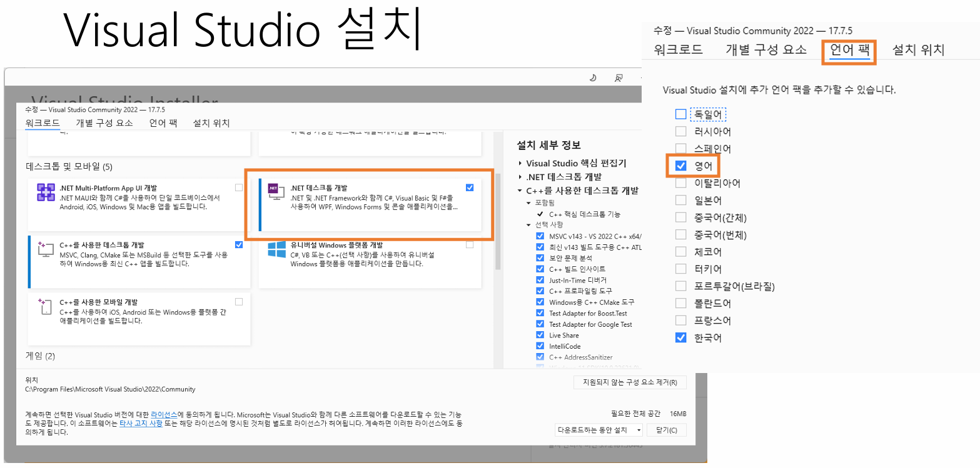Open the 타사 고지 사항 link

[141, 423]
